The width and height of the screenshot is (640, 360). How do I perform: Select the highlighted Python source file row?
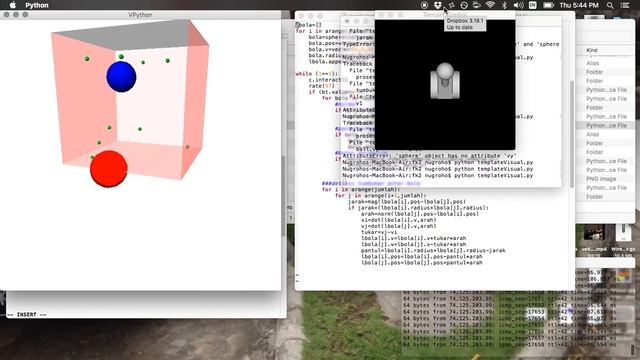605,125
